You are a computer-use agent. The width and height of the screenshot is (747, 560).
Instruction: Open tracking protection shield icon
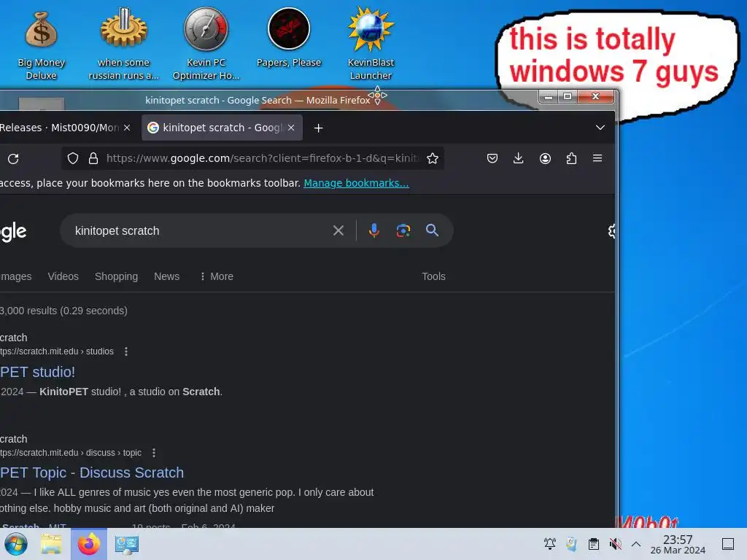click(73, 158)
